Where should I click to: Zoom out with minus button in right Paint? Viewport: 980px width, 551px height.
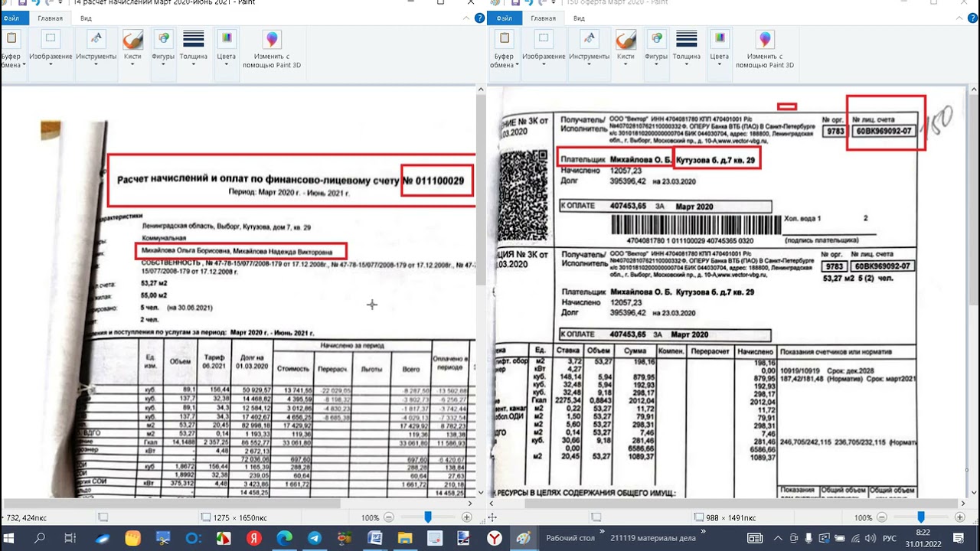pos(882,518)
